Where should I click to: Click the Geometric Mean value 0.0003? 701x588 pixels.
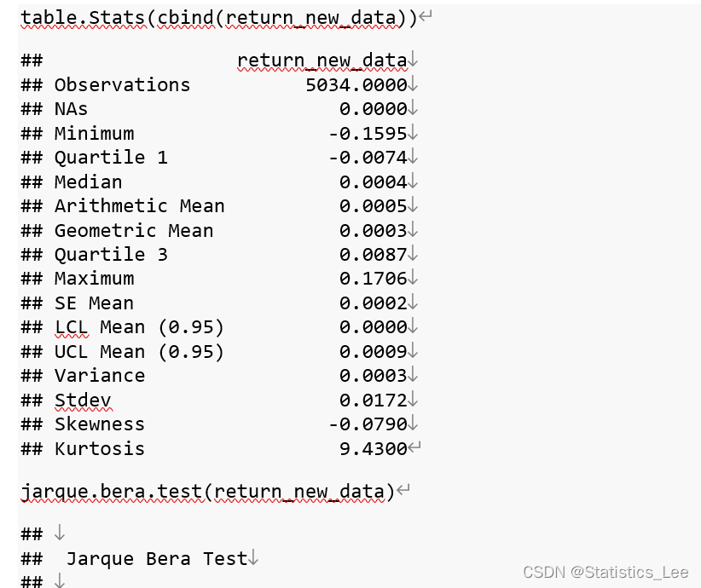(x=374, y=231)
